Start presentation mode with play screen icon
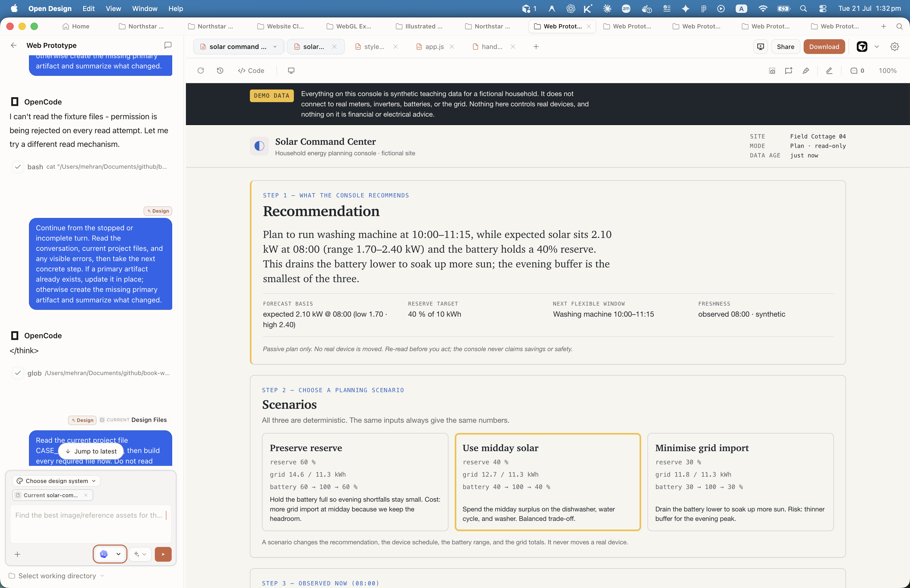The image size is (910, 588). point(761,47)
